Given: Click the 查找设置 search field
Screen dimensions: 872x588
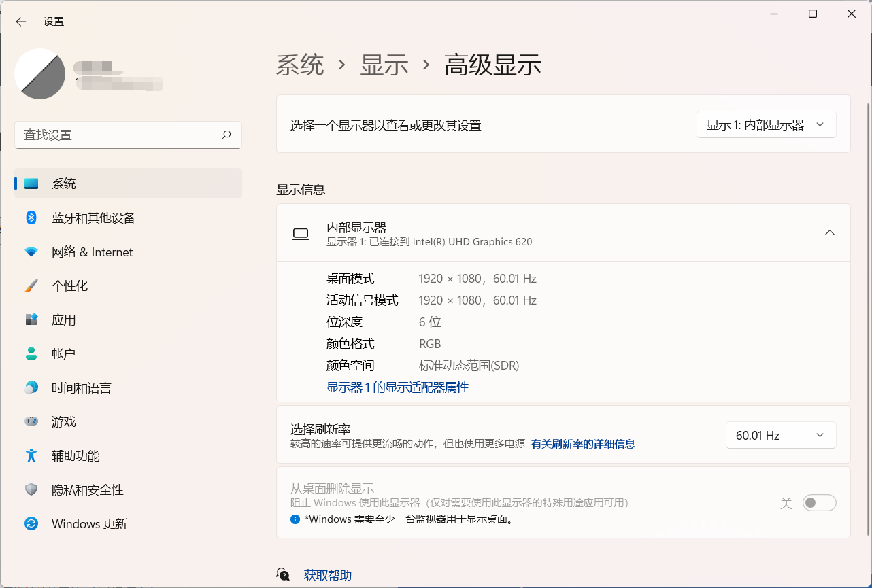Looking at the screenshot, I should coord(128,135).
